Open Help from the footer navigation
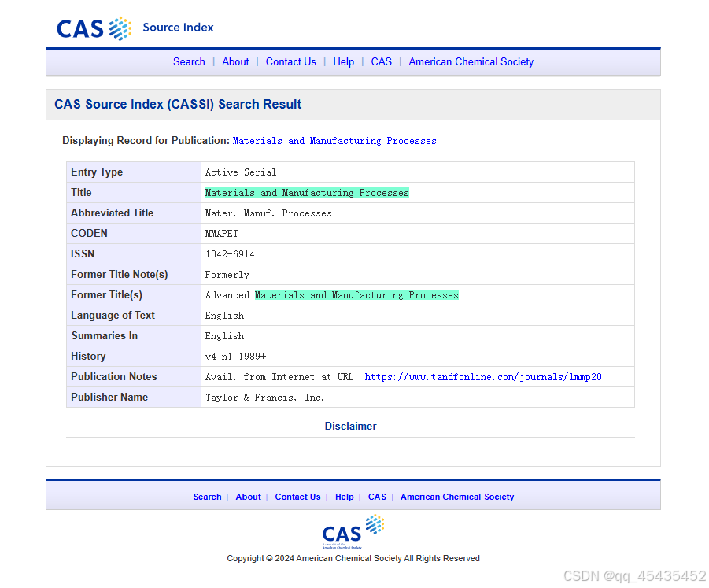 pyautogui.click(x=344, y=497)
